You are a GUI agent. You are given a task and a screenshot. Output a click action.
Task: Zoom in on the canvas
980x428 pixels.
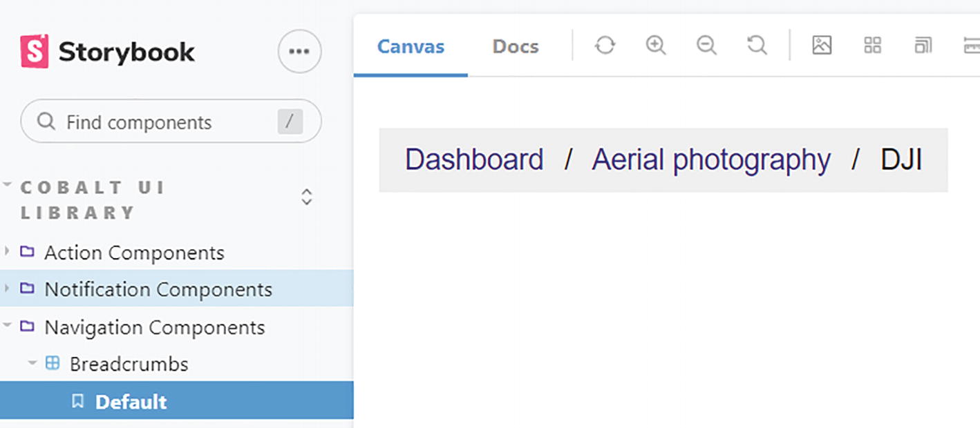pyautogui.click(x=655, y=46)
